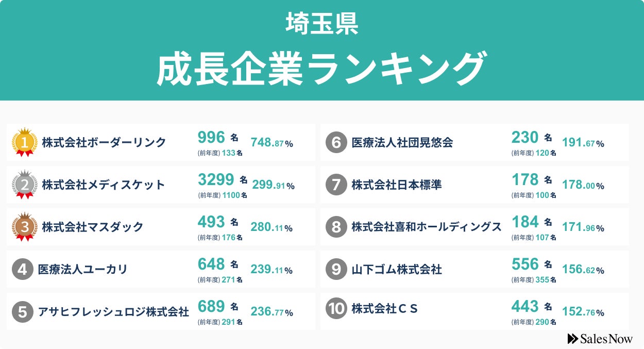Select 山下ゴム株式会社 company name
The image size is (644, 349).
click(x=397, y=269)
